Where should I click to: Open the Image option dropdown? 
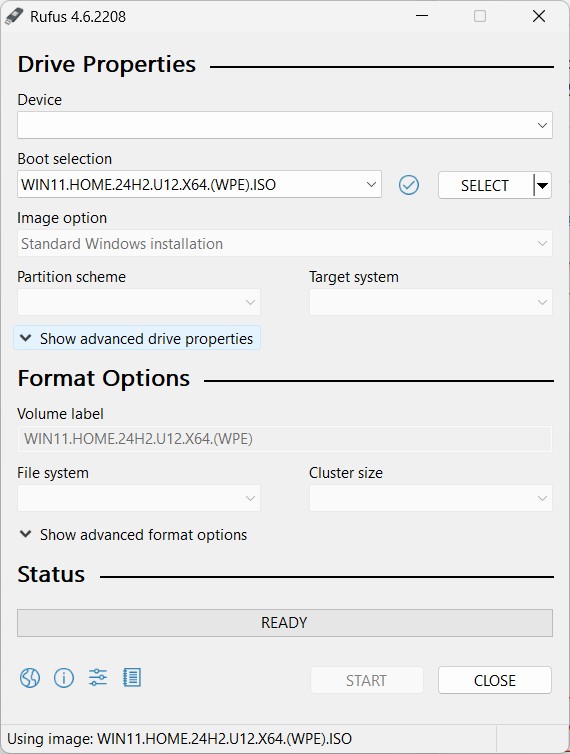click(x=285, y=243)
